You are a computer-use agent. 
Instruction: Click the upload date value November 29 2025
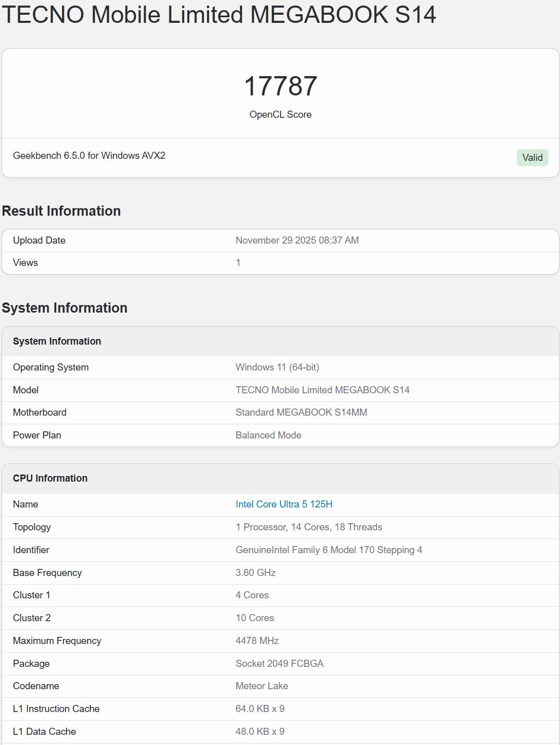tap(297, 240)
